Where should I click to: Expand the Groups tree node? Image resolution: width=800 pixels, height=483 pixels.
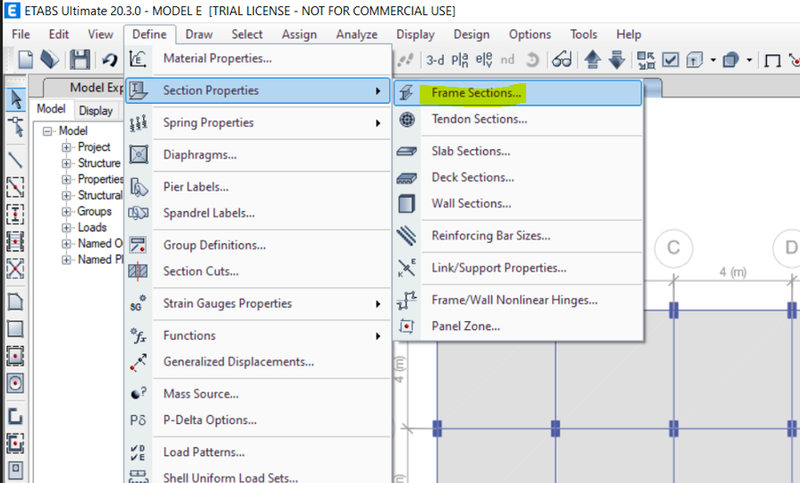pyautogui.click(x=66, y=211)
